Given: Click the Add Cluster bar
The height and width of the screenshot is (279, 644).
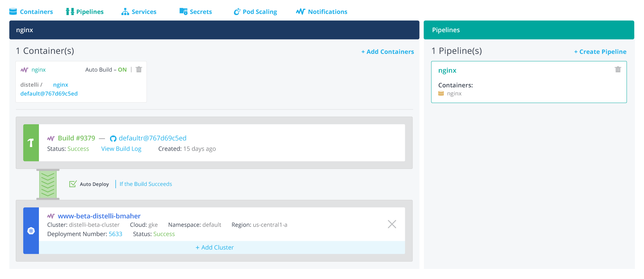Looking at the screenshot, I should pos(215,248).
